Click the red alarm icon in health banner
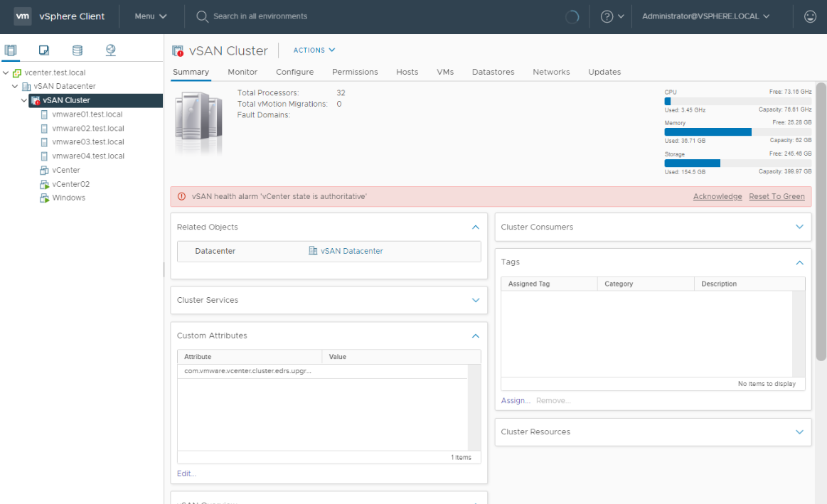The image size is (827, 504). [181, 197]
